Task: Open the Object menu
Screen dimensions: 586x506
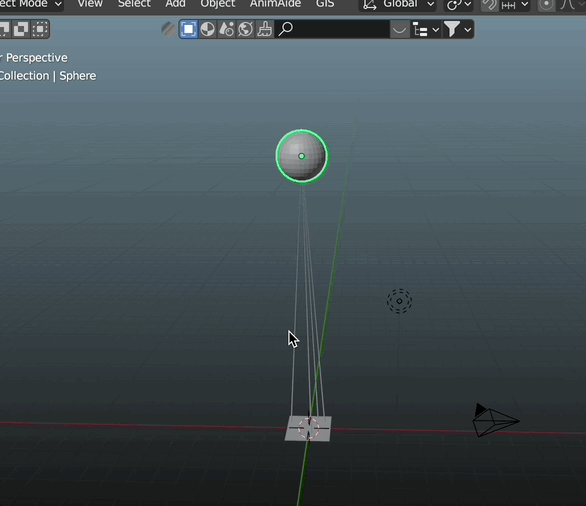Action: point(218,4)
